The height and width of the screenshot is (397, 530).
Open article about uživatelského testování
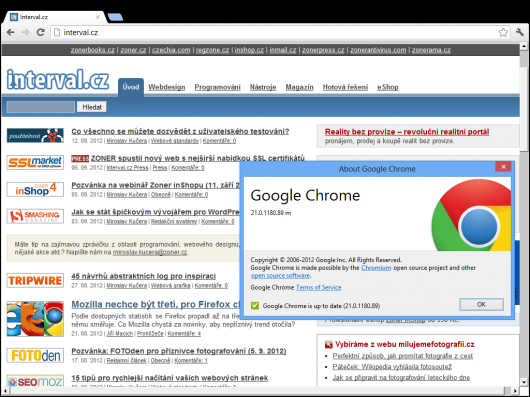(180, 131)
